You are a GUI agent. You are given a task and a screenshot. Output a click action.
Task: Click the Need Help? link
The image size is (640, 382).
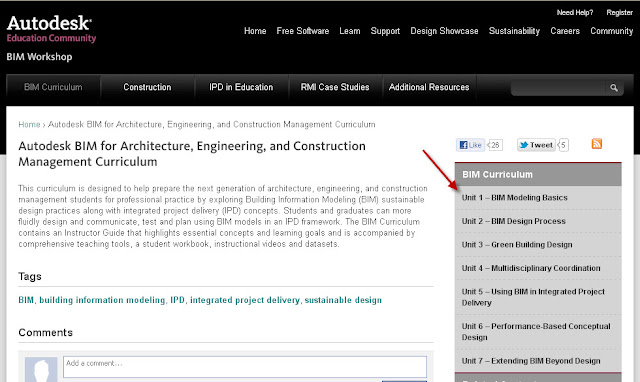(x=575, y=13)
